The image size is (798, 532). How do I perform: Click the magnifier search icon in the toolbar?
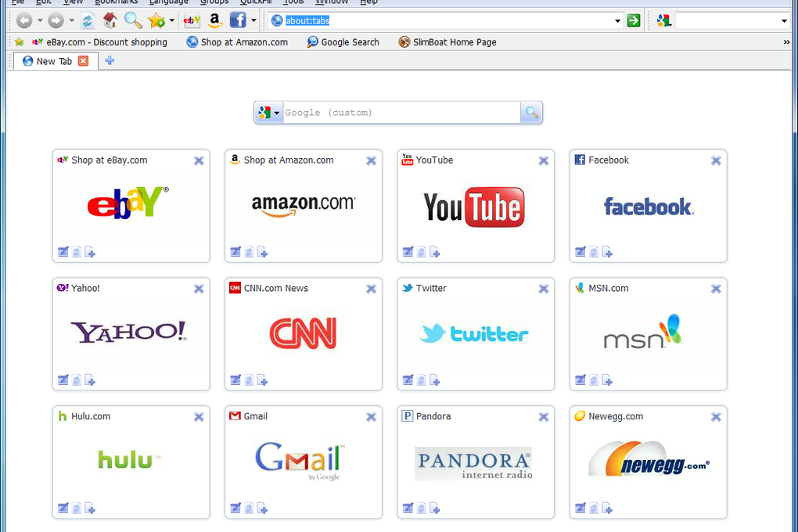point(133,20)
